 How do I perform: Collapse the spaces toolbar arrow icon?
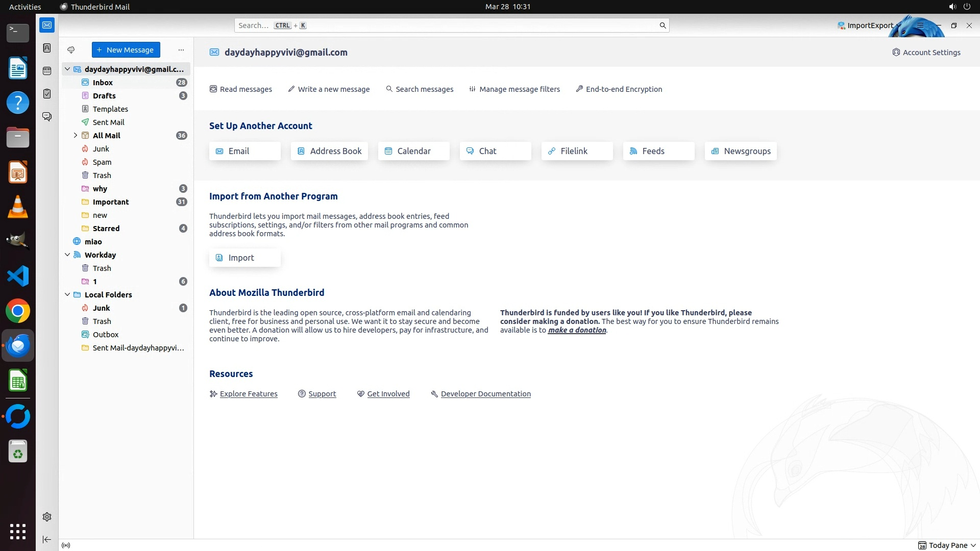pyautogui.click(x=47, y=539)
